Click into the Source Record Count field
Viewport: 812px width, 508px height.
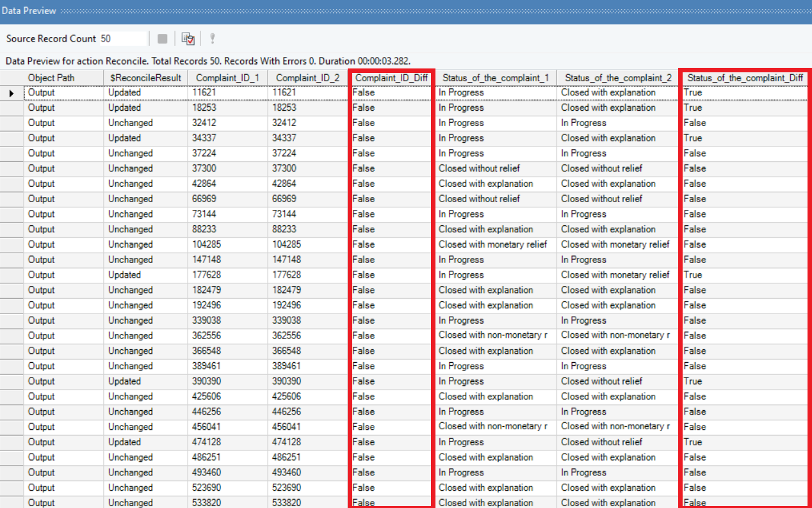coord(122,39)
